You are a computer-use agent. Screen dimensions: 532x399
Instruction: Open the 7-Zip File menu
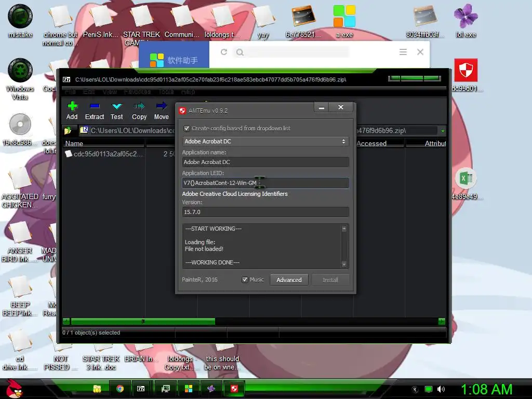pos(70,91)
